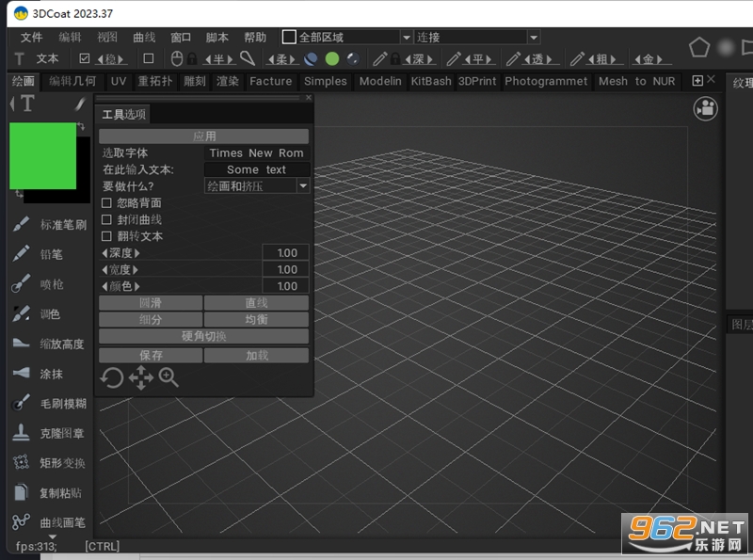Switch to the KitBash tab

coord(431,81)
